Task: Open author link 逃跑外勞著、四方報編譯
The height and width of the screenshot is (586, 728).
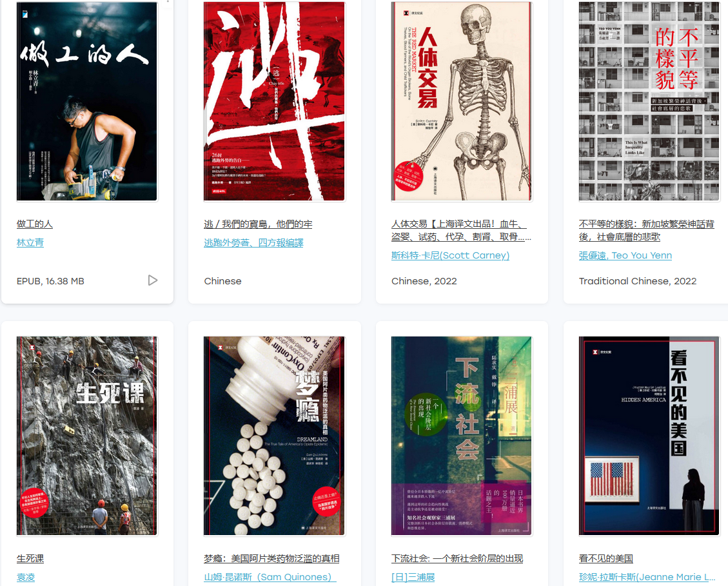Action: tap(253, 243)
